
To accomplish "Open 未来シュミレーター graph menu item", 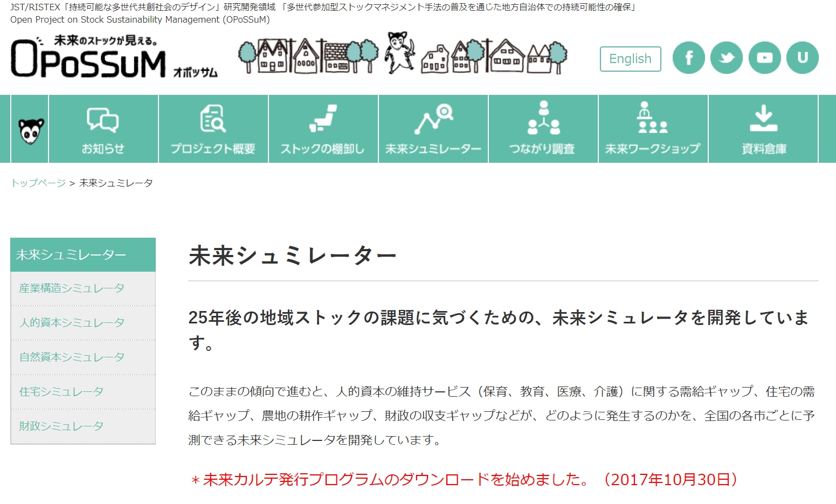I will (x=433, y=129).
